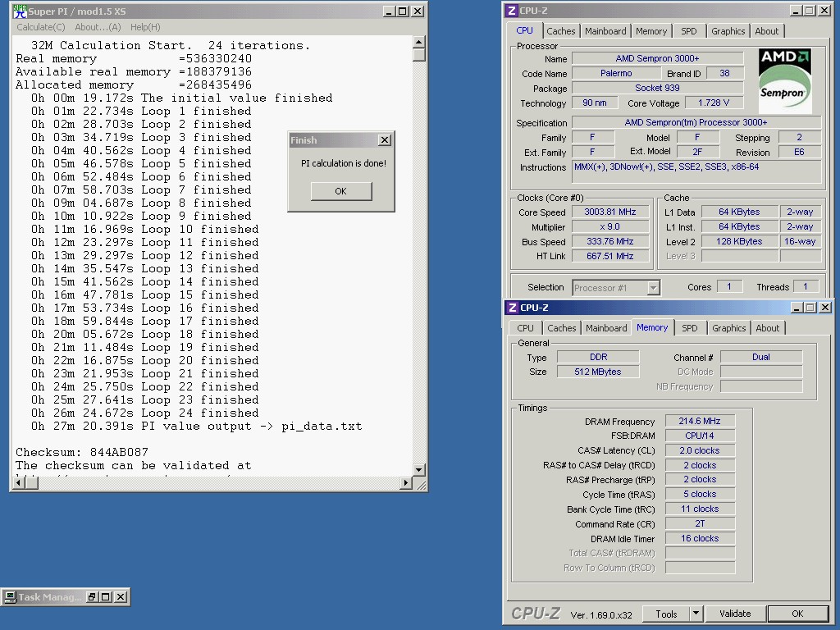
Task: Click left arrow of Super PI horizontal scrollbar
Action: point(19,482)
